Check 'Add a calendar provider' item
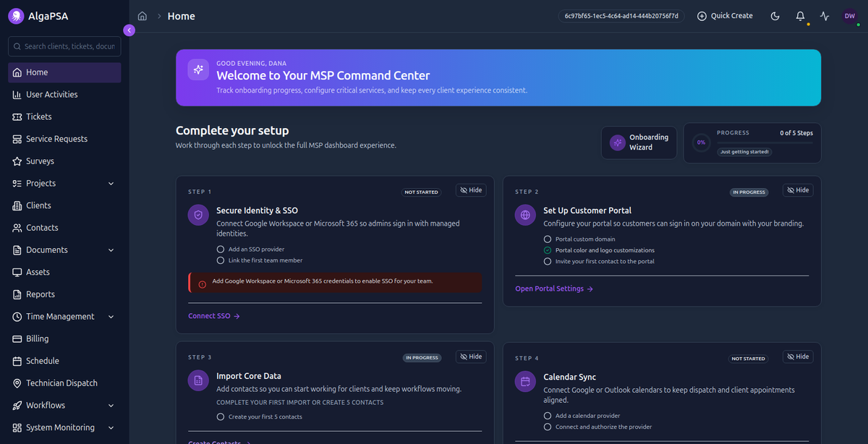 548,416
